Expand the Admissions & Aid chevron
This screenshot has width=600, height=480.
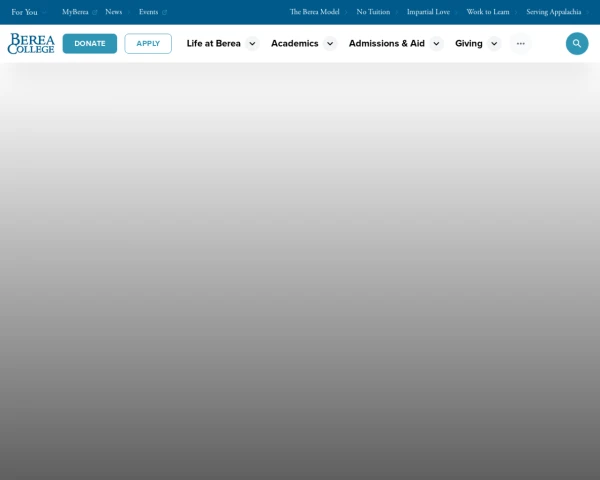pyautogui.click(x=436, y=44)
